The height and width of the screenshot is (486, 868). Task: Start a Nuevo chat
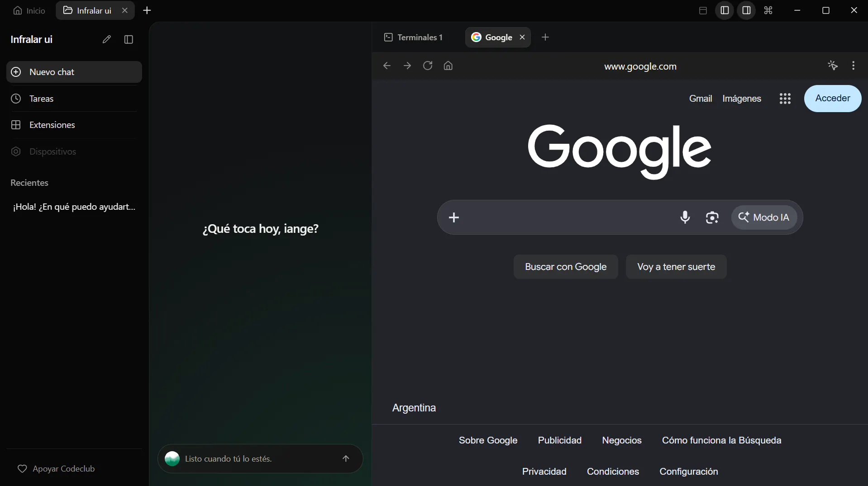click(x=74, y=72)
